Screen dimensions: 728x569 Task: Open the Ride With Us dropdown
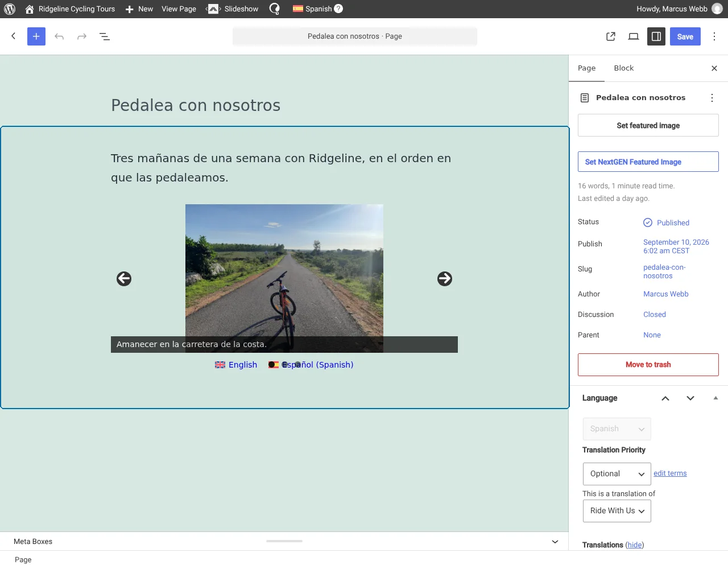coord(617,511)
